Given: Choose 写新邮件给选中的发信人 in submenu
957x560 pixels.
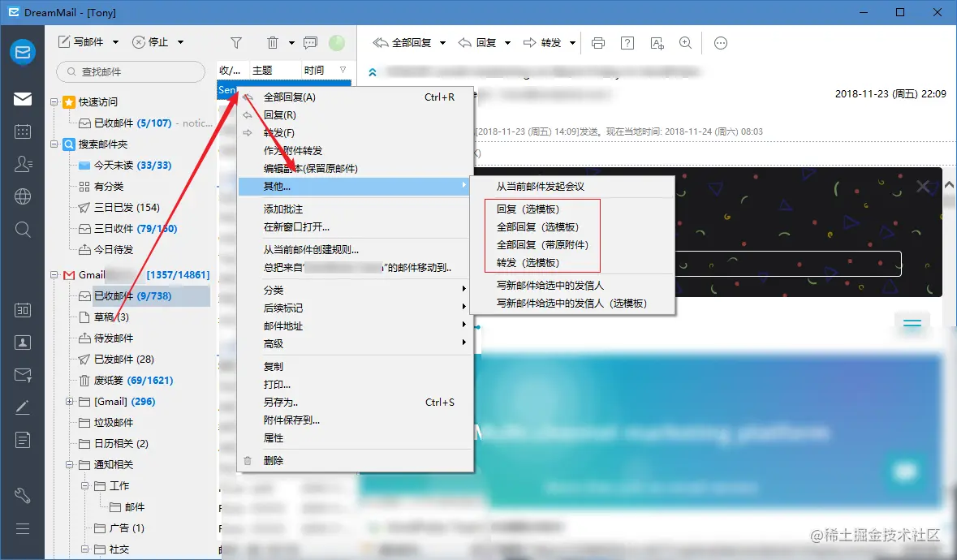Looking at the screenshot, I should point(572,286).
